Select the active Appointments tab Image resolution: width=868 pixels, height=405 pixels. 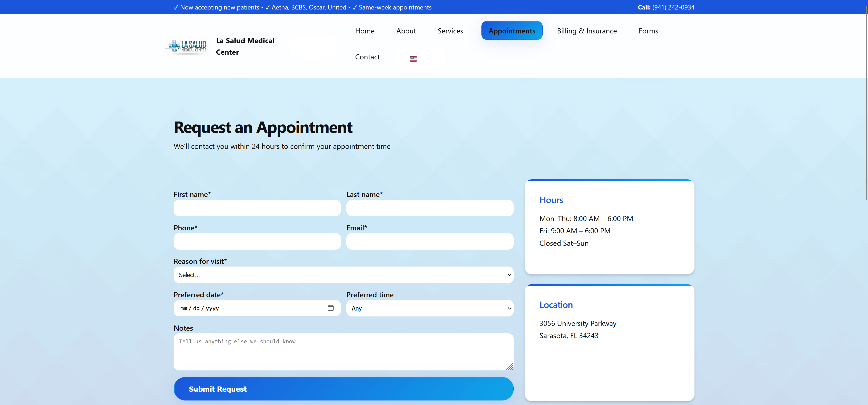512,30
